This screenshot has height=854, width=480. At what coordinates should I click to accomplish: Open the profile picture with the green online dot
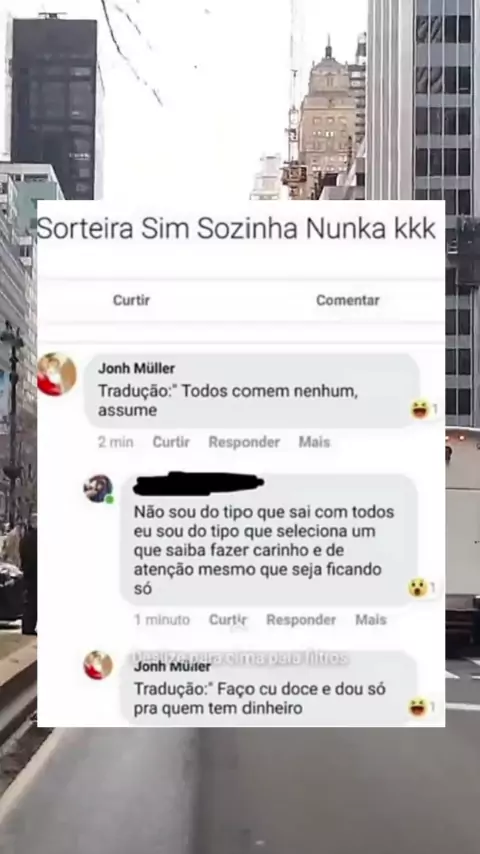click(99, 489)
